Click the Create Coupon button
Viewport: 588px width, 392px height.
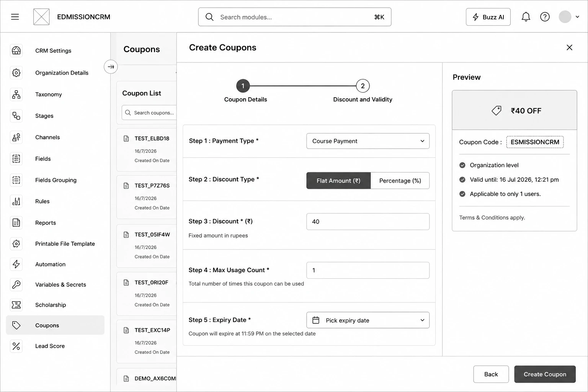tap(545, 374)
